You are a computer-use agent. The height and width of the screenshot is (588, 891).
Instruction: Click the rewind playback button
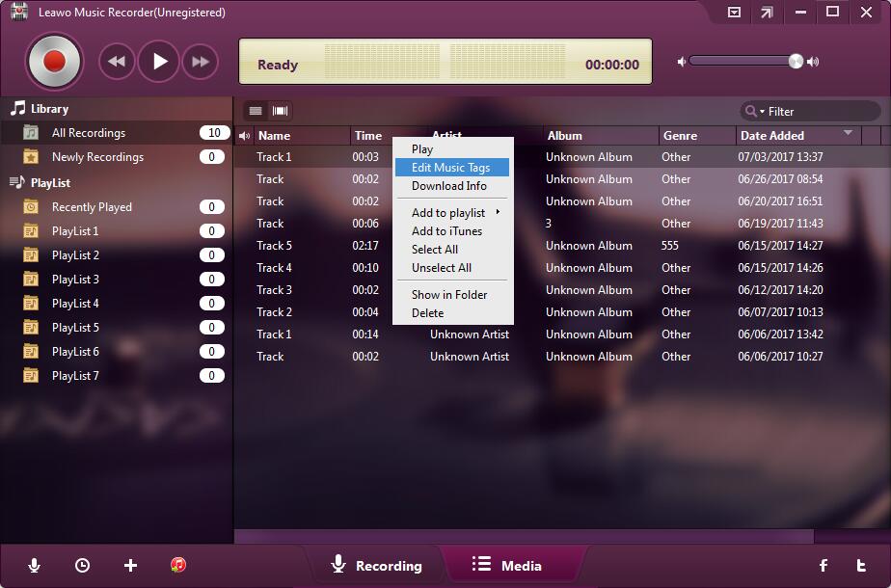[117, 63]
